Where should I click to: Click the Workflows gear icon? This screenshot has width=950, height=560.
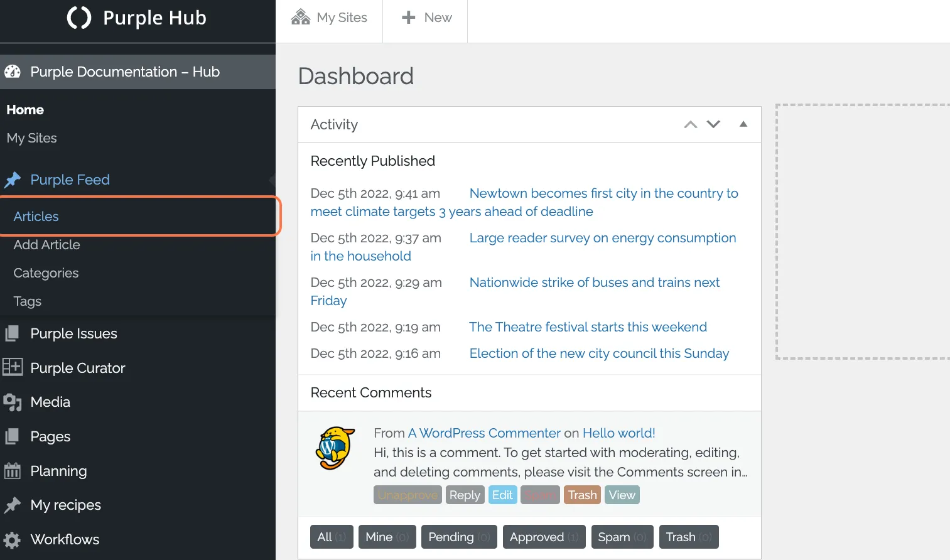coord(12,540)
